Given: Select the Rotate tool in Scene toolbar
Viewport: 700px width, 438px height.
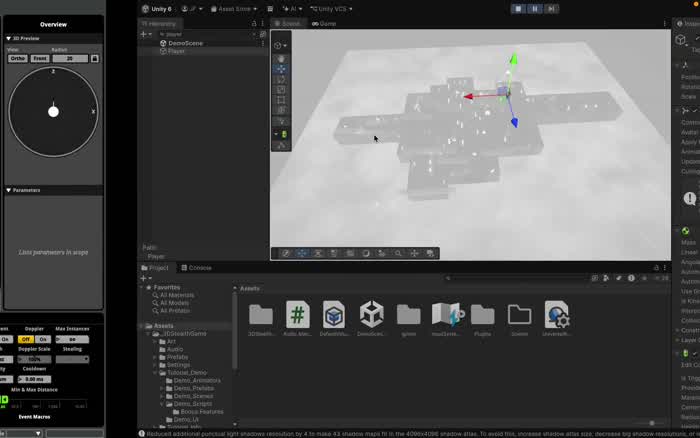Looking at the screenshot, I should pyautogui.click(x=281, y=79).
